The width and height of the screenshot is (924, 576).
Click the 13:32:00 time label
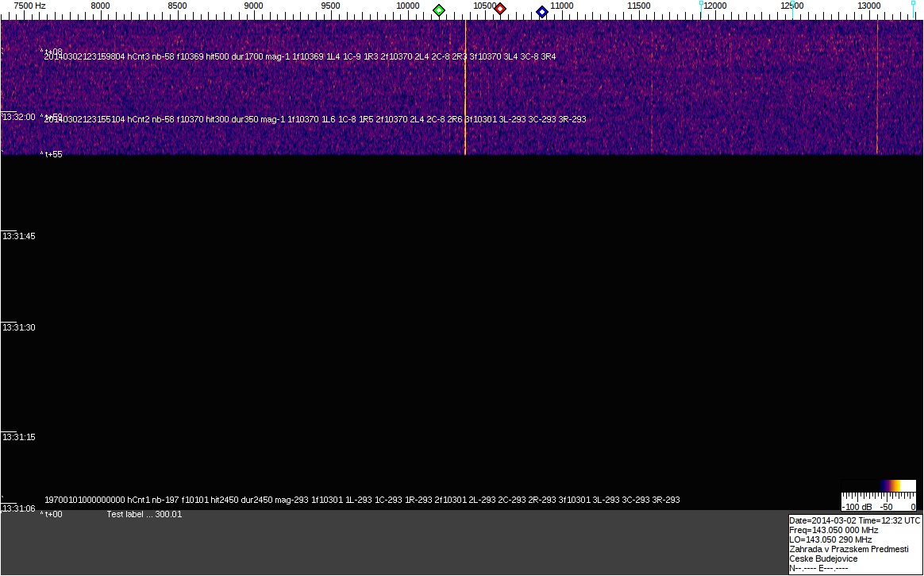pyautogui.click(x=18, y=117)
